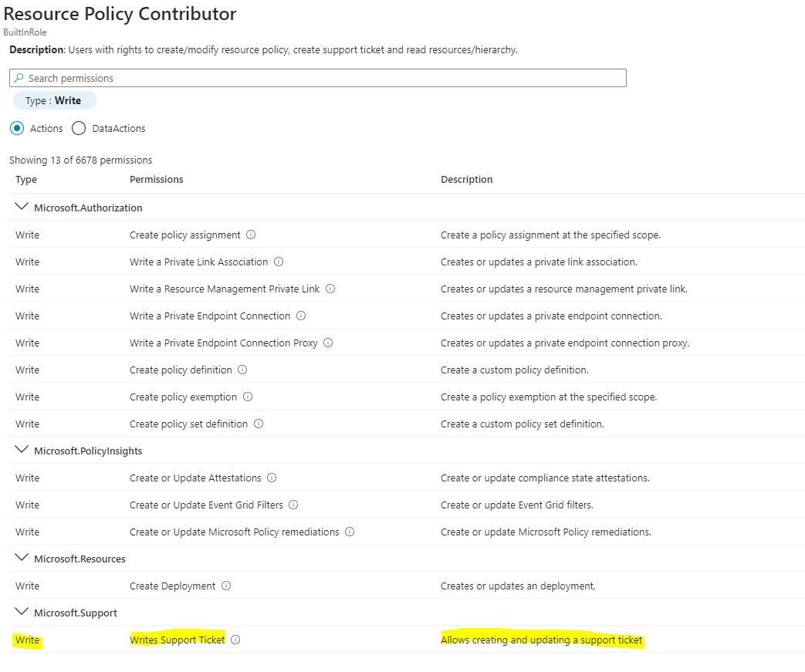Click 'Create policy exemption' permission text
Viewport: 805px width, 672px height.
pos(183,397)
